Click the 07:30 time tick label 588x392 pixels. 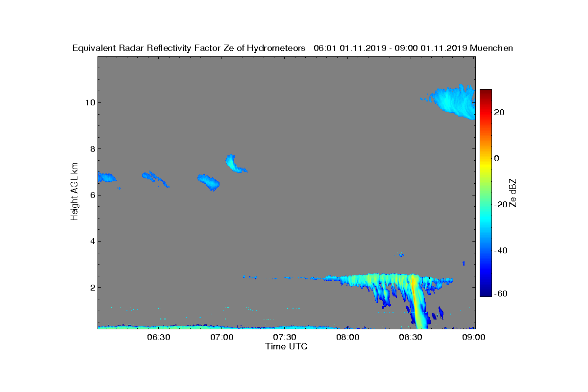click(285, 337)
